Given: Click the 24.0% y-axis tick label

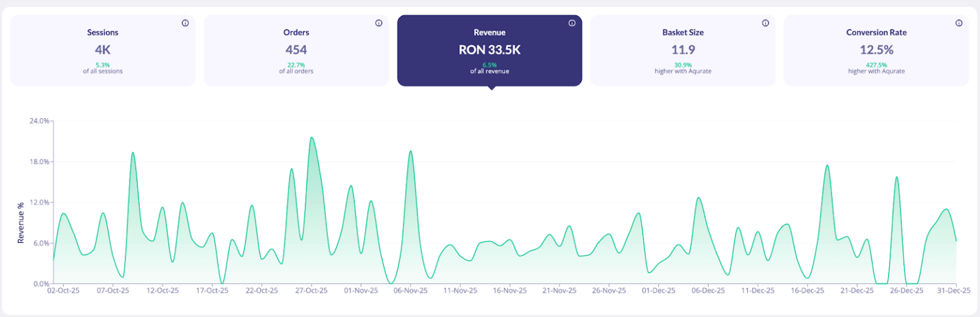Looking at the screenshot, I should tap(36, 121).
